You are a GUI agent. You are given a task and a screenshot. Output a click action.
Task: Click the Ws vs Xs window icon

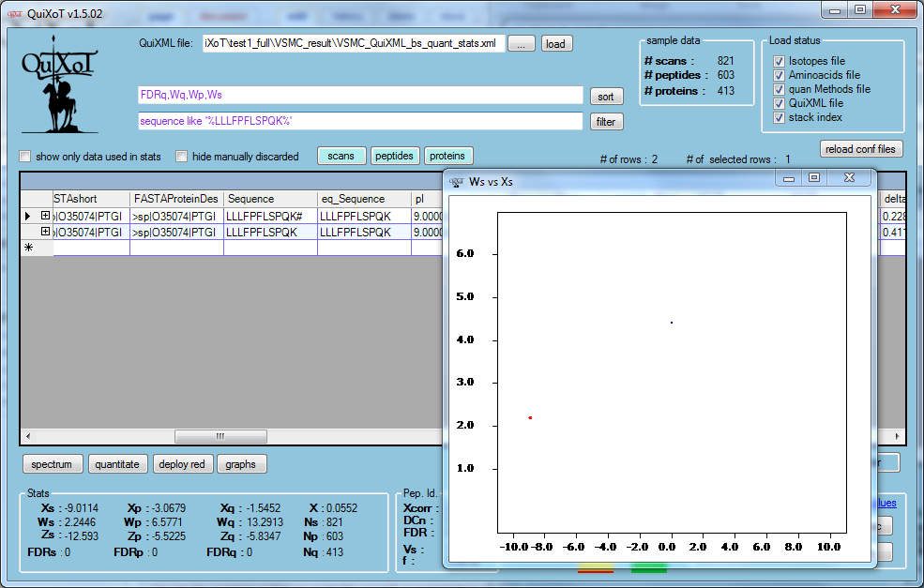pos(457,181)
